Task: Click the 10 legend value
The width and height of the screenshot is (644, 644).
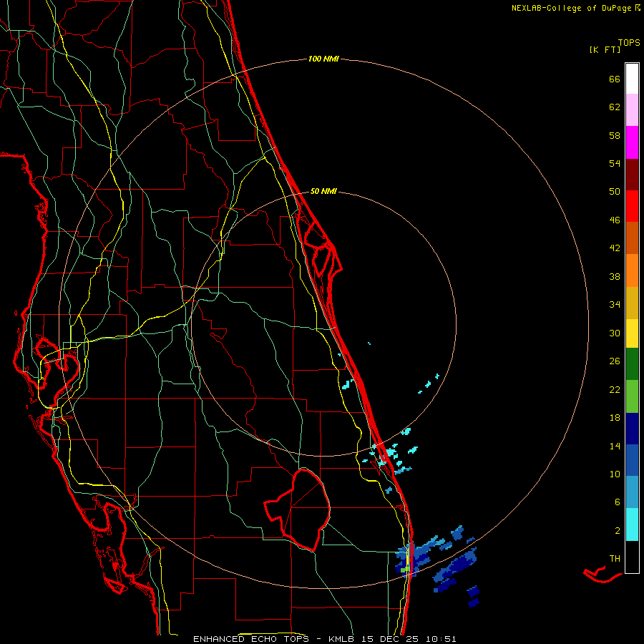Action: (x=615, y=474)
